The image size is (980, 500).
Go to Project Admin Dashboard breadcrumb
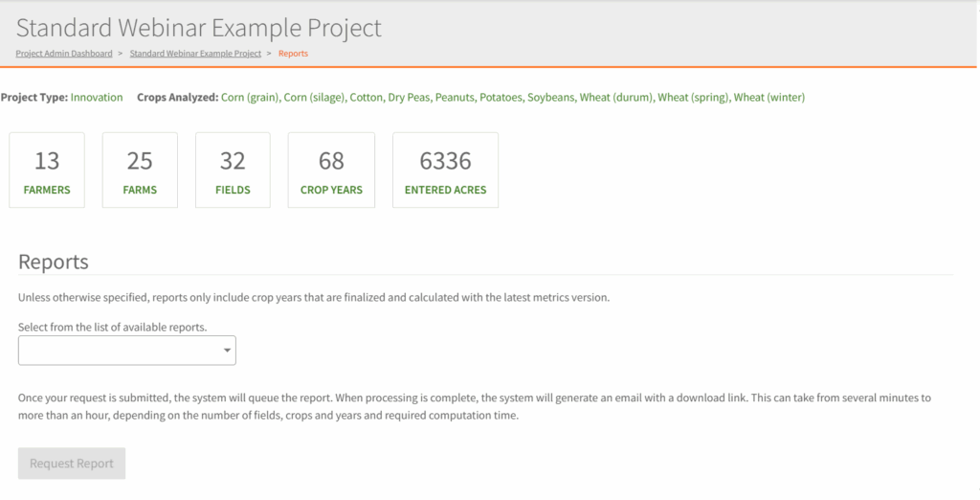click(64, 54)
